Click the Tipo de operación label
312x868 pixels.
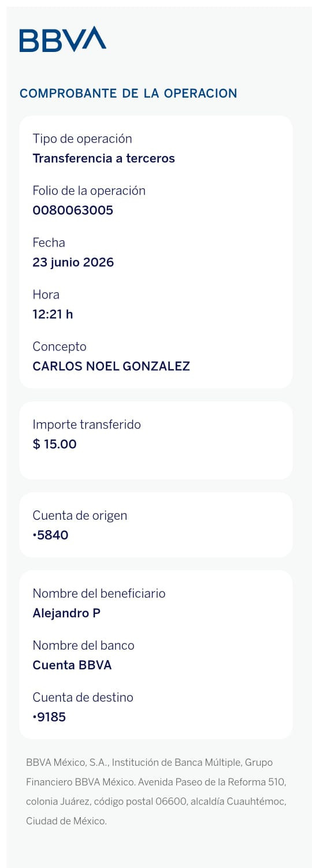tap(83, 139)
